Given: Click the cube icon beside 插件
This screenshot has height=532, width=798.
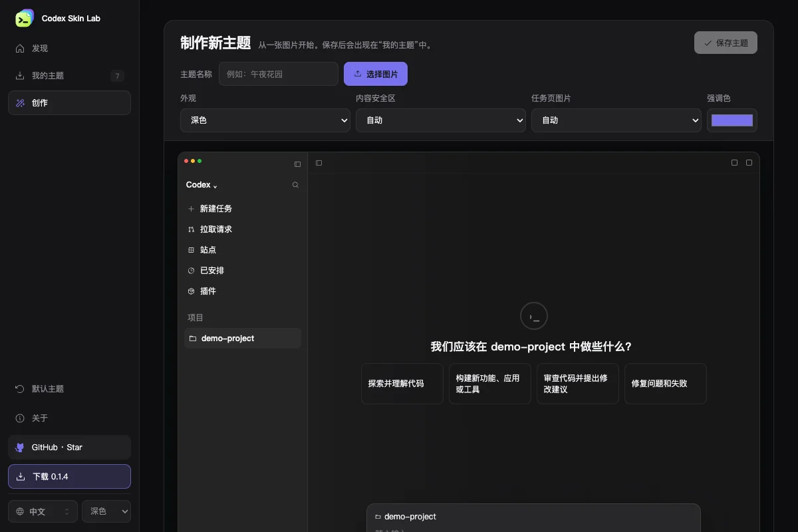Looking at the screenshot, I should [192, 291].
